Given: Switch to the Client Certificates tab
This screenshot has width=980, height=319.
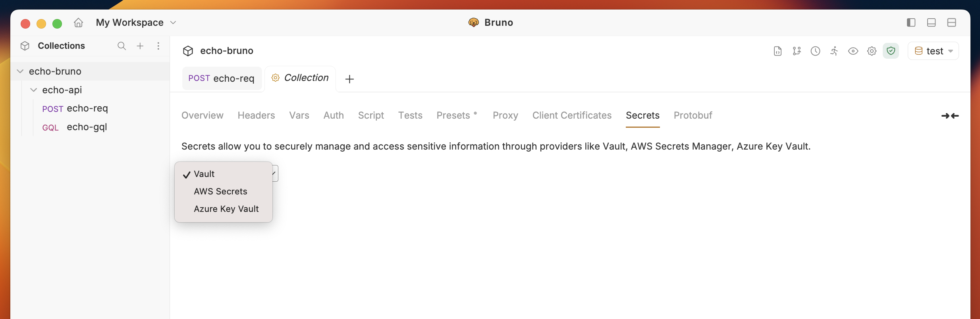Looking at the screenshot, I should coord(572,115).
